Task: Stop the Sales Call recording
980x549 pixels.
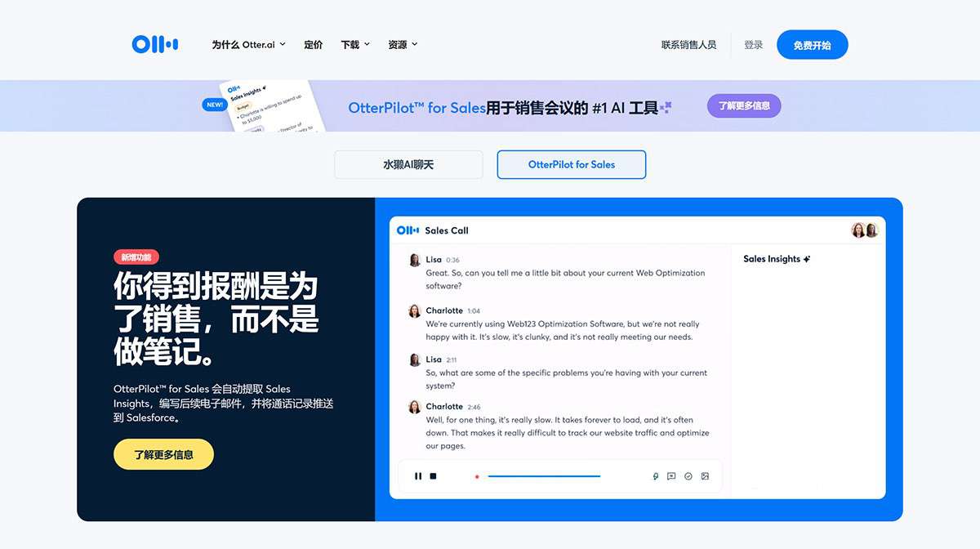Action: click(x=434, y=476)
